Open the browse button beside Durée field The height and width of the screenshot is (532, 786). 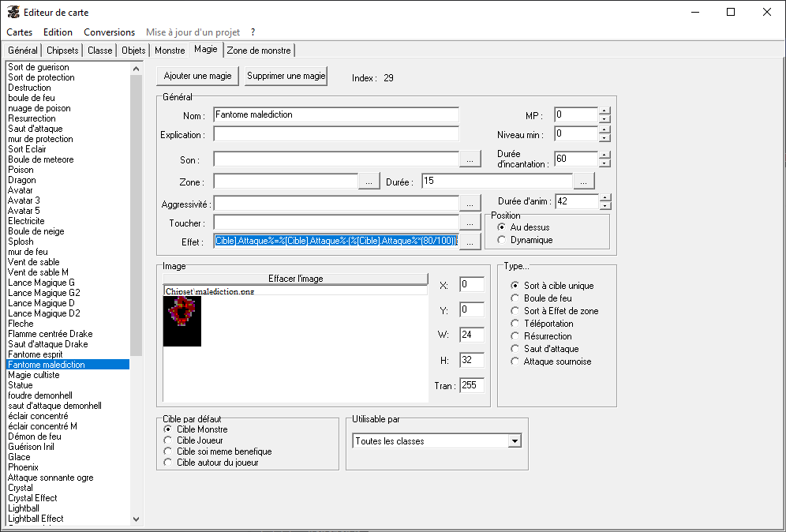coord(584,182)
